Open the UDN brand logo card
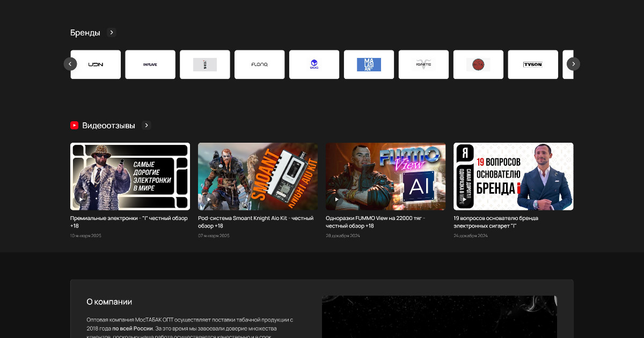Viewport: 644px width, 338px height. tap(96, 64)
